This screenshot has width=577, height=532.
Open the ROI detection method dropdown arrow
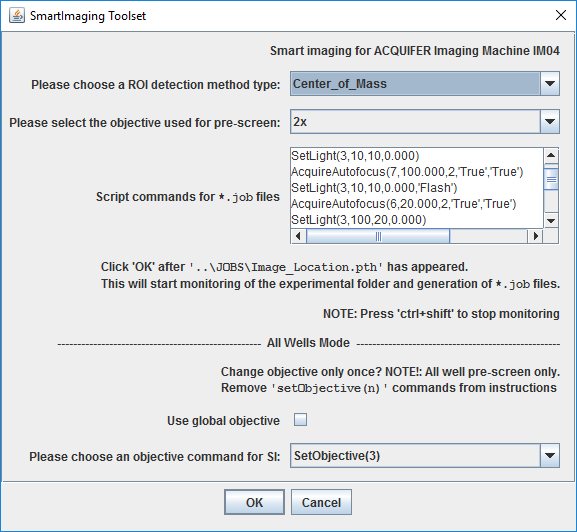550,84
